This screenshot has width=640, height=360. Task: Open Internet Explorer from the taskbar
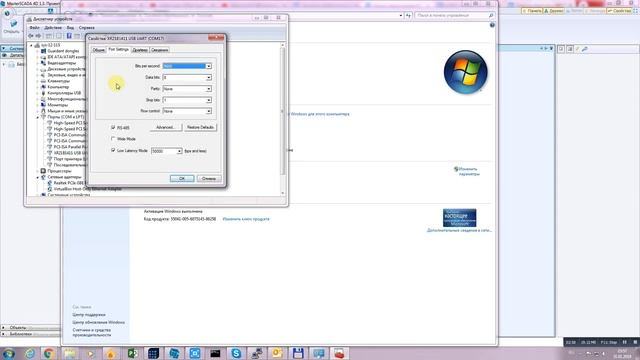coord(29,353)
